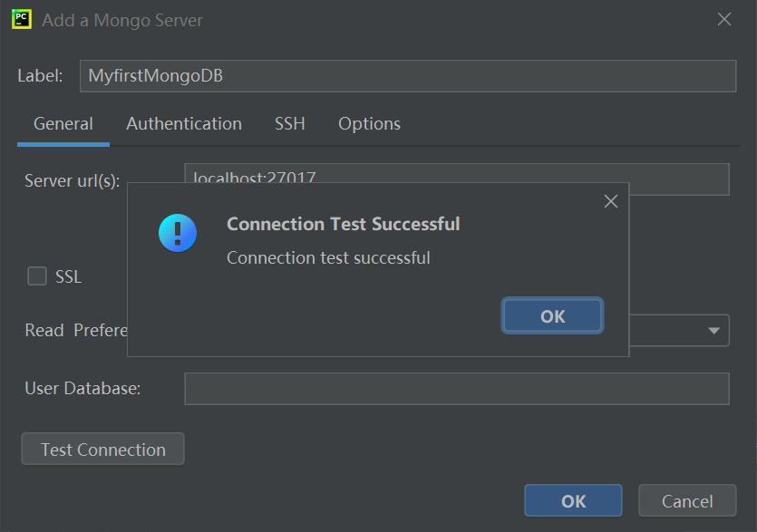757x532 pixels.
Task: Click the PyCharm logo icon
Action: pos(20,19)
